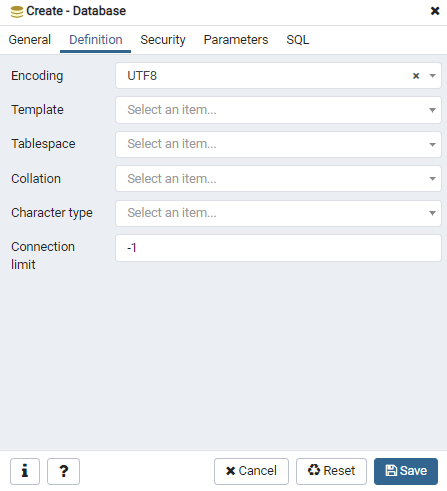View the SQL tab
The height and width of the screenshot is (491, 447).
pos(298,40)
